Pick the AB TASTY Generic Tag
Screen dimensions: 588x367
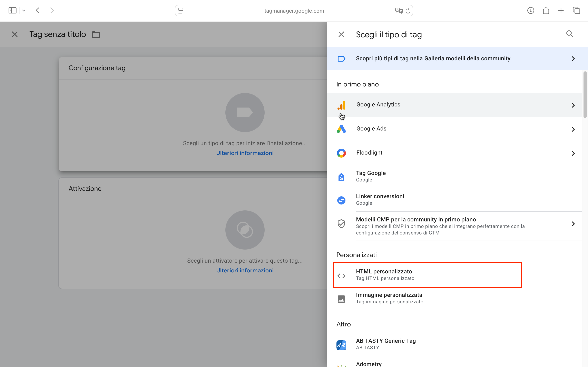(x=386, y=344)
